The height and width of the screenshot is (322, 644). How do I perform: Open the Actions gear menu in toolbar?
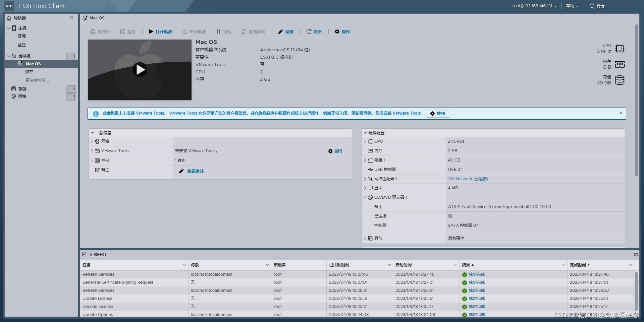tap(342, 31)
